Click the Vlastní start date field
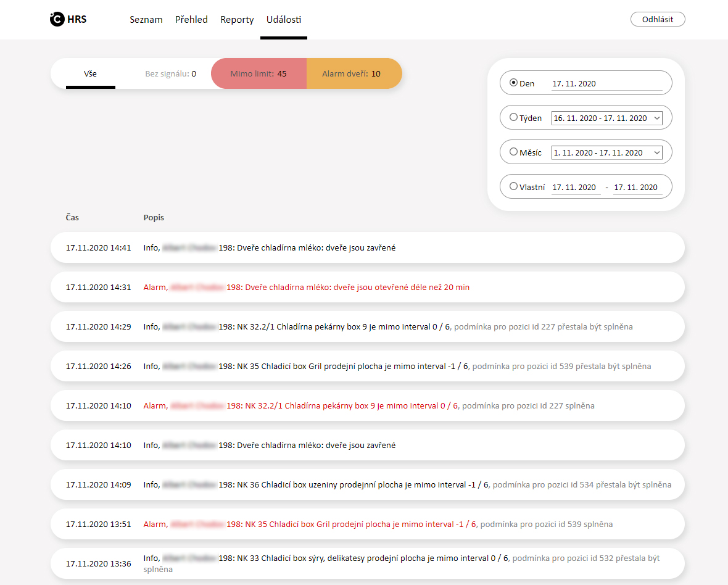Image resolution: width=728 pixels, height=585 pixels. pyautogui.click(x=576, y=187)
